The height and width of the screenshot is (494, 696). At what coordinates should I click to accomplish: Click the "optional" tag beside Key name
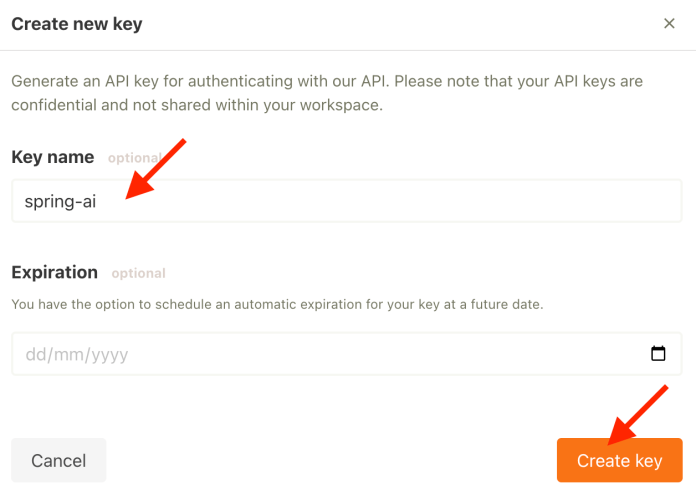(134, 158)
